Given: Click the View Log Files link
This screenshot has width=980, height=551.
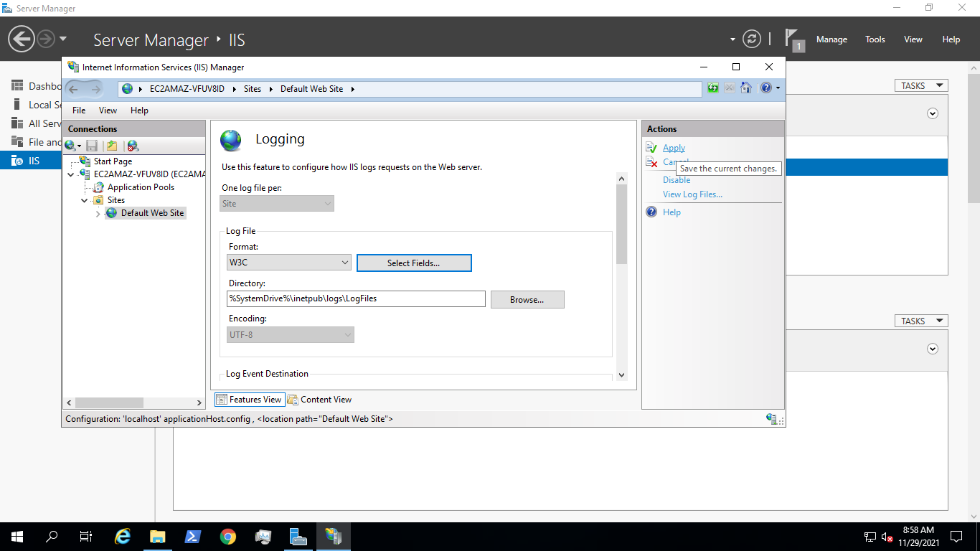Looking at the screenshot, I should tap(692, 194).
